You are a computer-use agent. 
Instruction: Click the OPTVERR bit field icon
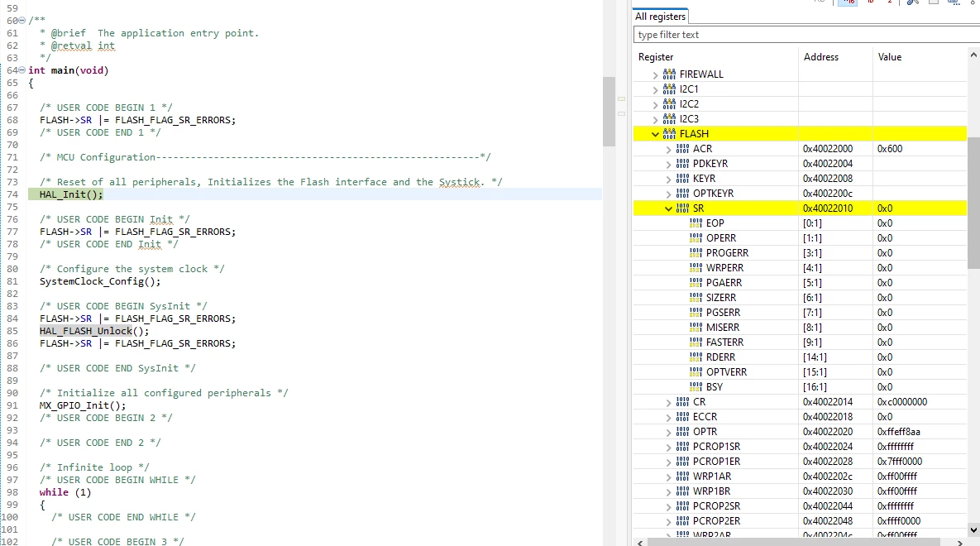696,372
